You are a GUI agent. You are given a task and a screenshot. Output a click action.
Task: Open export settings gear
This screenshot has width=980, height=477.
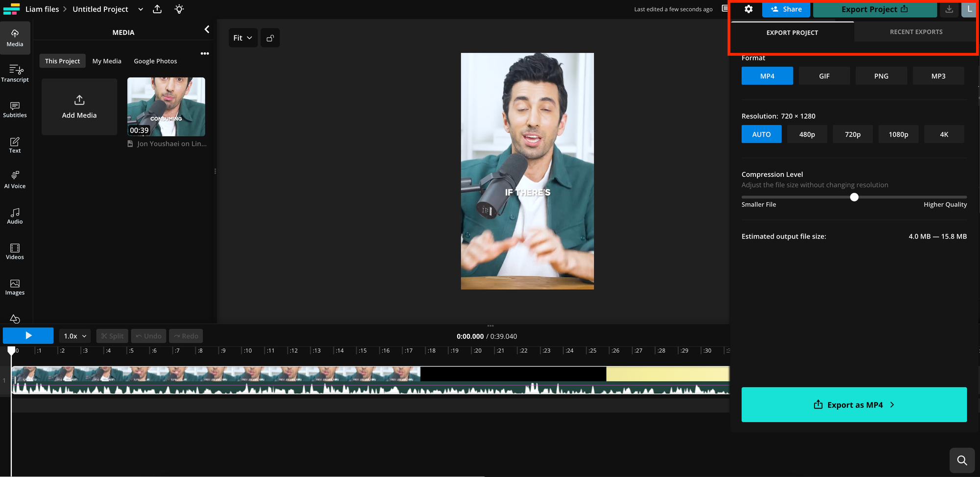749,9
